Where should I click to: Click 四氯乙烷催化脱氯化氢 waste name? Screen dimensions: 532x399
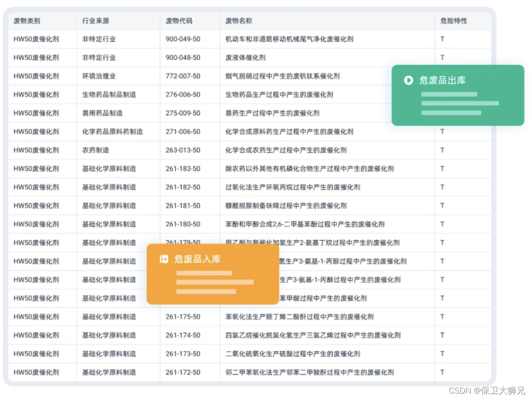pos(313,335)
